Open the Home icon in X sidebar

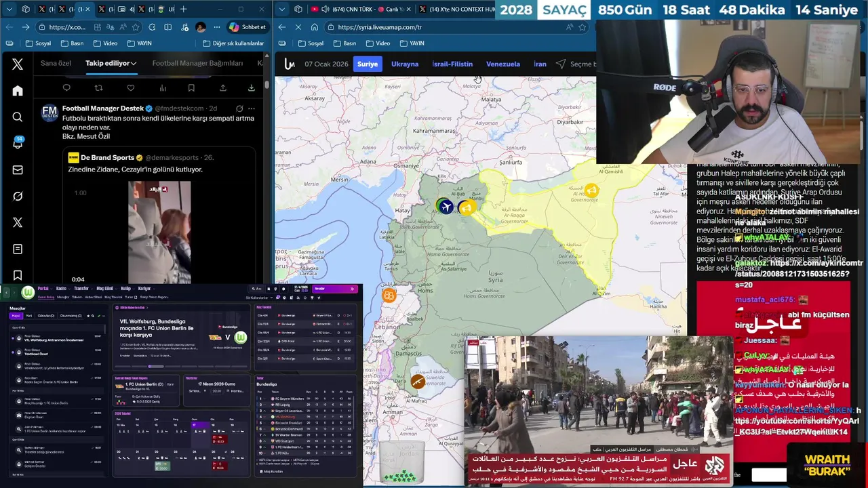tap(18, 91)
